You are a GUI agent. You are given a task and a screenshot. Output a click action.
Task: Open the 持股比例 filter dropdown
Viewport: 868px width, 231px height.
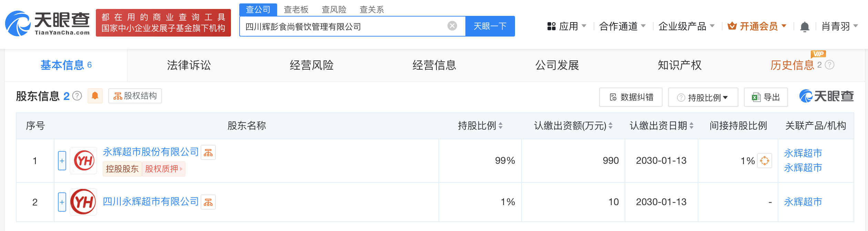pos(703,97)
